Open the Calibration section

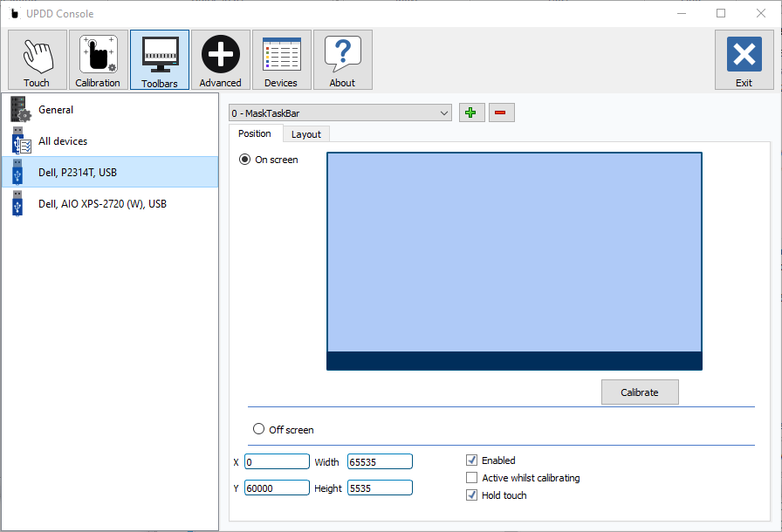point(99,60)
